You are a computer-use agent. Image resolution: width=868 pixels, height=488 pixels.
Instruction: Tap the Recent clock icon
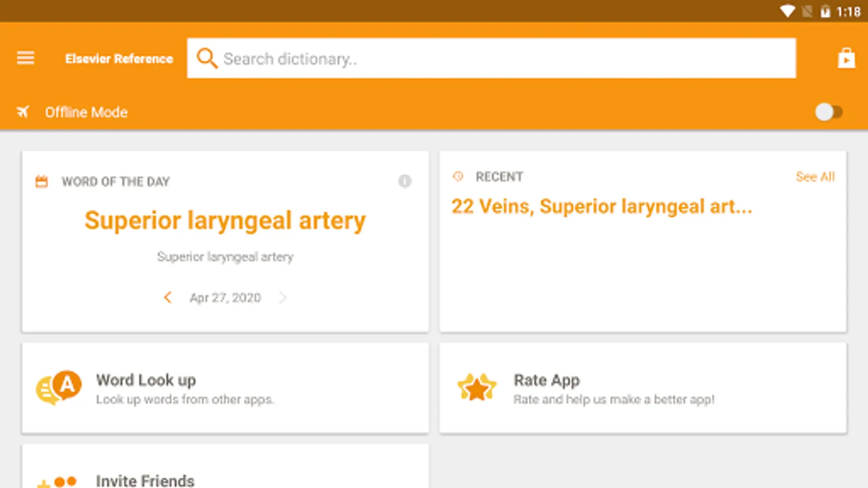(458, 176)
